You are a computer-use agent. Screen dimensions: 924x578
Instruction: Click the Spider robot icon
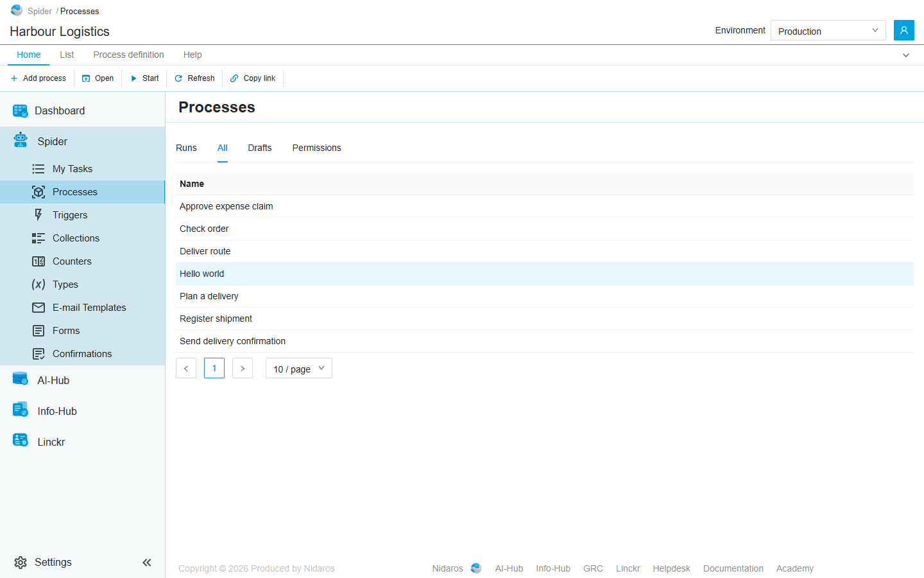coord(21,140)
